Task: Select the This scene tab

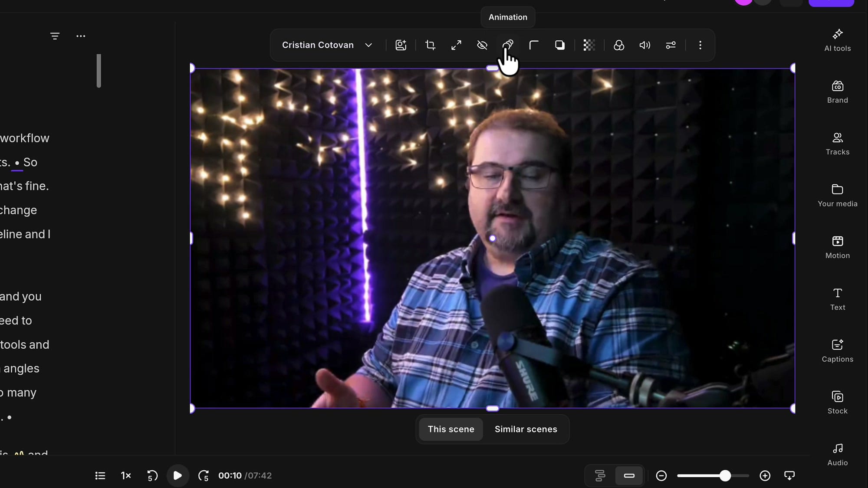Action: pos(451,429)
